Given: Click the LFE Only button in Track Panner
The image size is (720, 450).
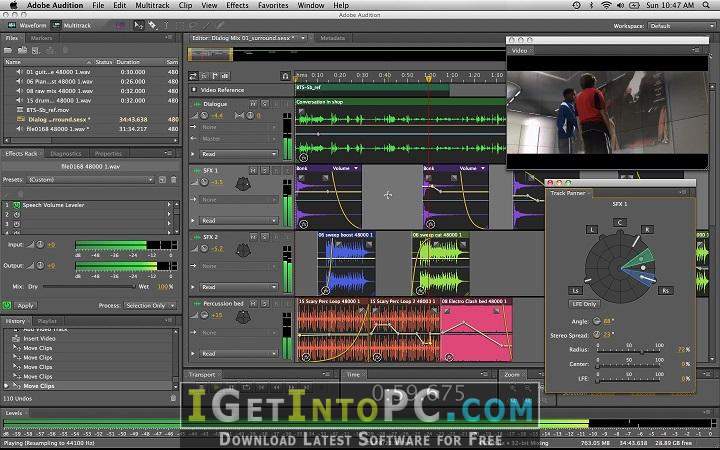Looking at the screenshot, I should (x=583, y=304).
